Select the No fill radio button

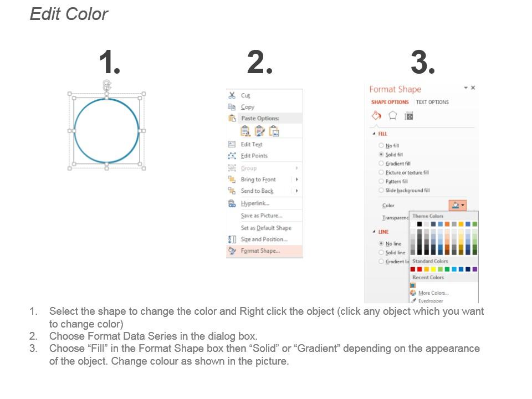(381, 146)
